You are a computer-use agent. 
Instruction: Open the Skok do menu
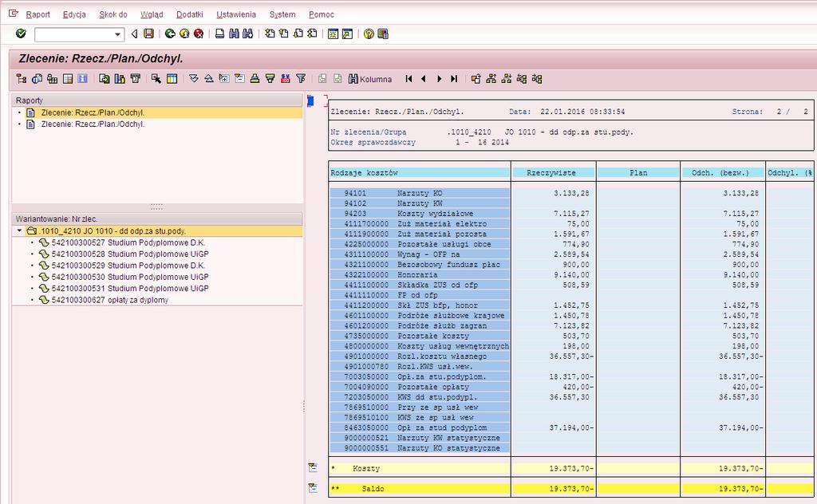113,14
